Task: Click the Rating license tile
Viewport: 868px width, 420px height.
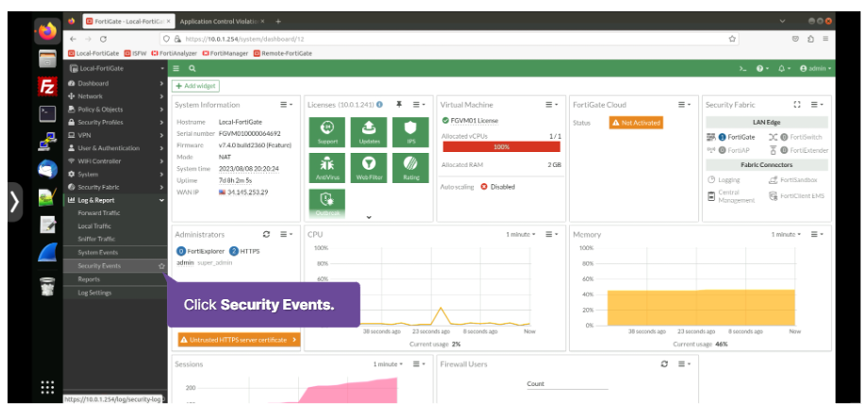Action: pyautogui.click(x=410, y=168)
